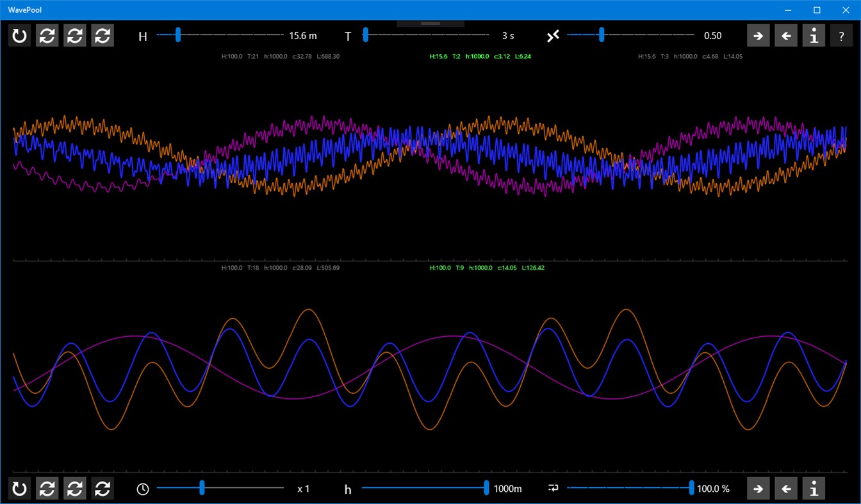
Task: Click the wave height H slider handle
Action: coord(177,35)
